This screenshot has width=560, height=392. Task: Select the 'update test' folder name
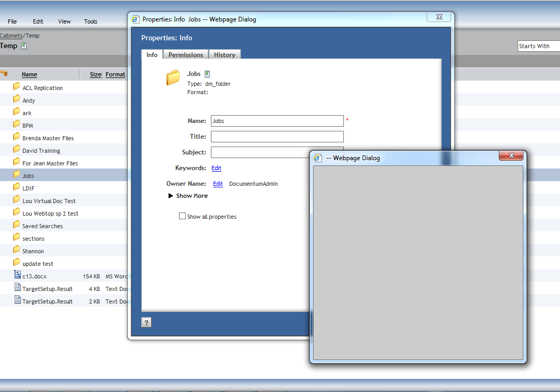(38, 264)
